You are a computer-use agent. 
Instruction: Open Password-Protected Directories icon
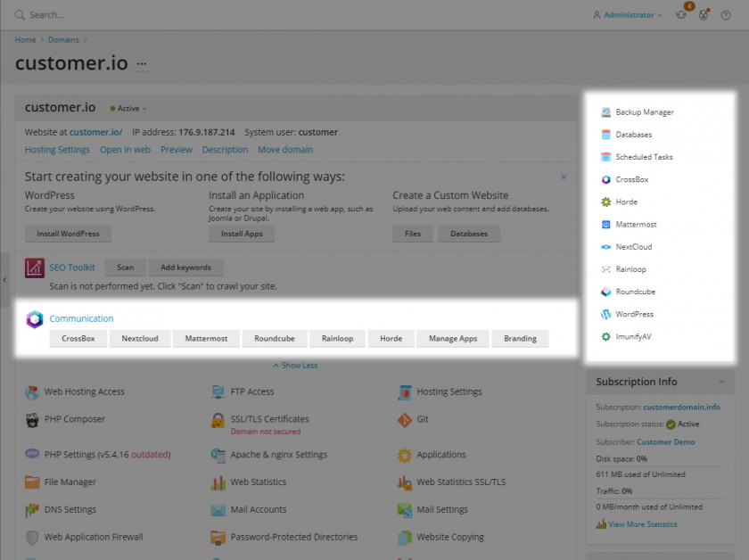click(x=218, y=538)
